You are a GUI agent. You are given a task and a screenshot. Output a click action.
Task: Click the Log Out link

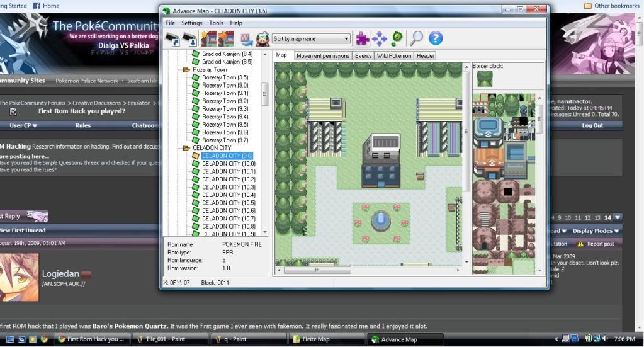pyautogui.click(x=592, y=125)
